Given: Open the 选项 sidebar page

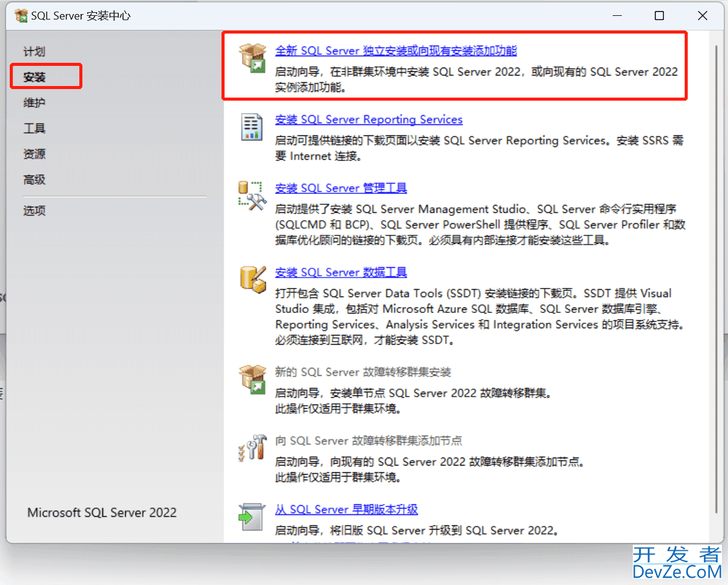Looking at the screenshot, I should (x=34, y=211).
